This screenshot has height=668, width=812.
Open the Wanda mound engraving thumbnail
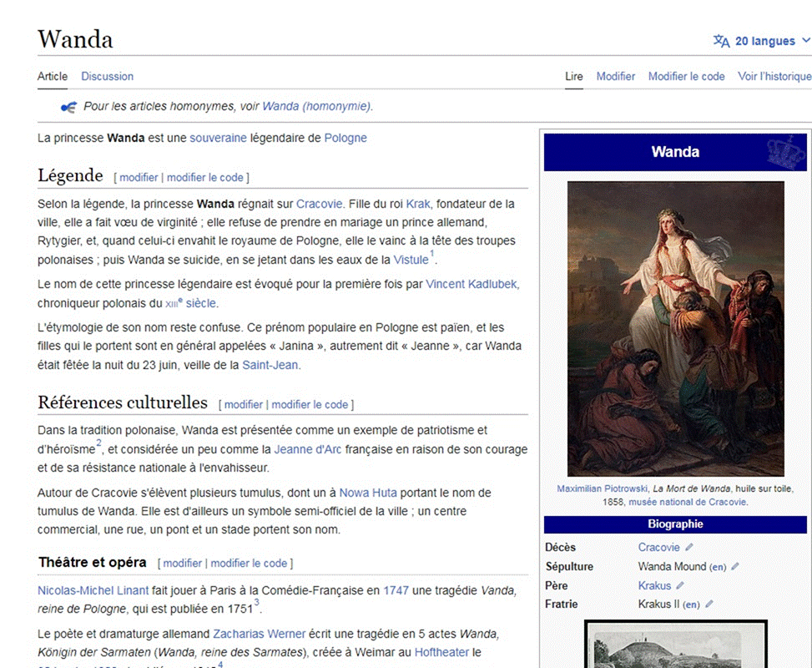[x=675, y=644]
